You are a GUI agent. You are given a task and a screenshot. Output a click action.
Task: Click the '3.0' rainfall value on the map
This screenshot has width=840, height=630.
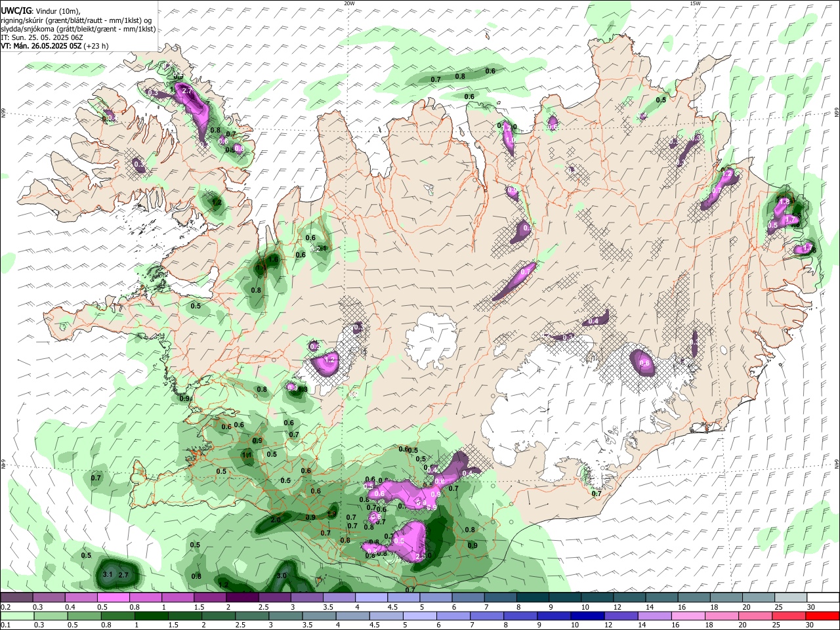pyautogui.click(x=282, y=576)
